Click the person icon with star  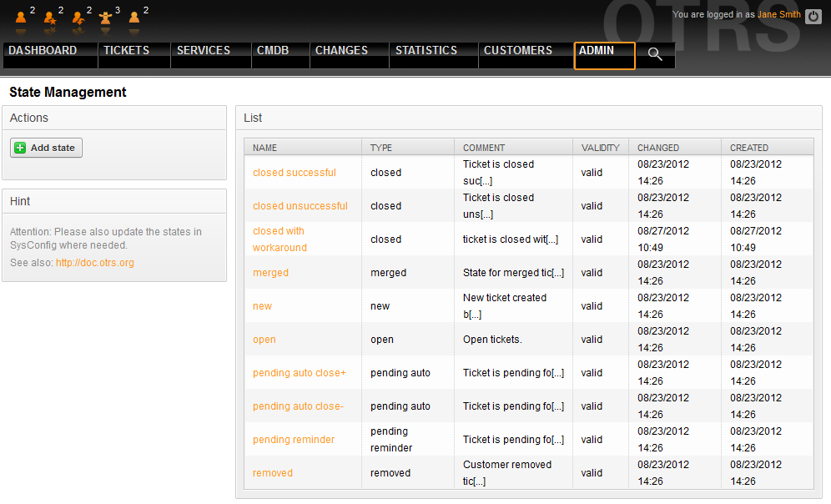49,17
